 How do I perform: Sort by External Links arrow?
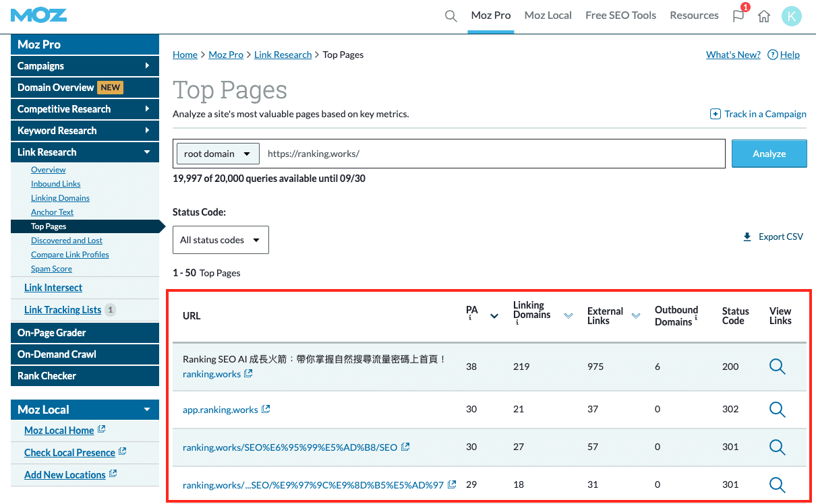[636, 316]
